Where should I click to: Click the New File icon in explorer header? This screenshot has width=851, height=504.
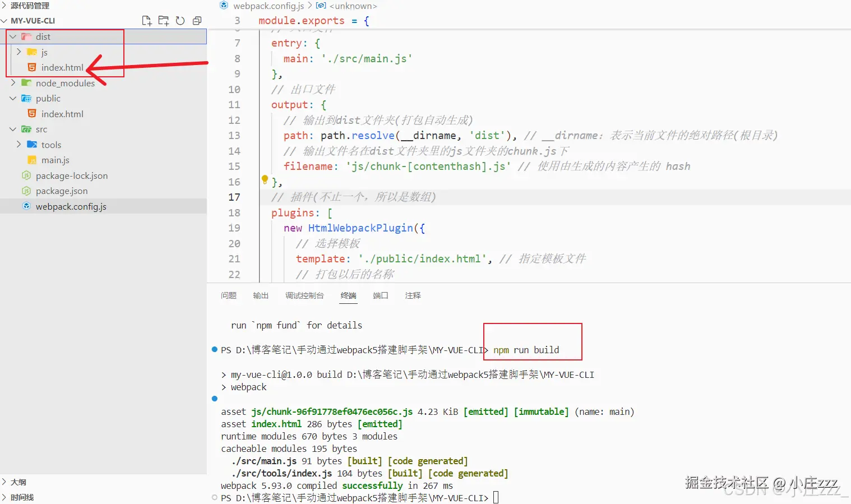point(147,21)
